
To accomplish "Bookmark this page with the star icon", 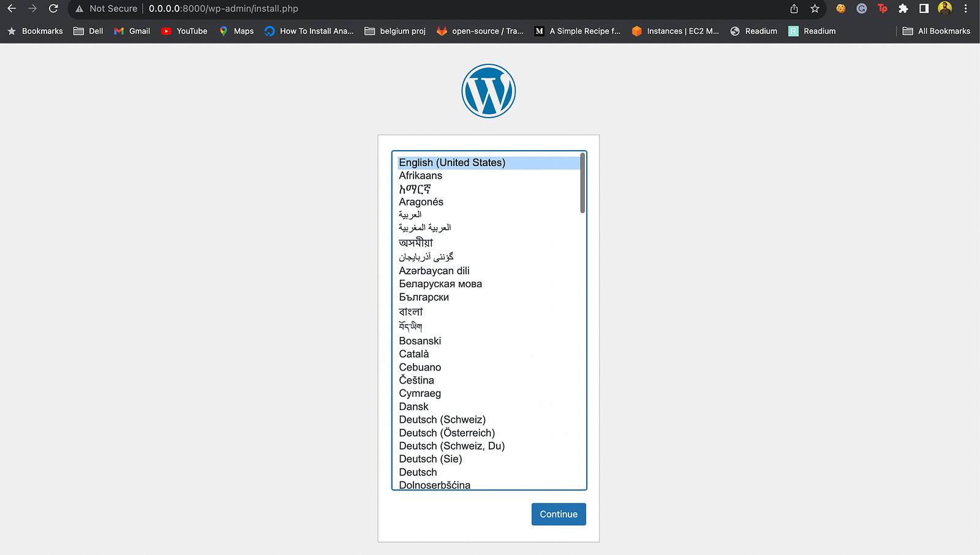I will point(815,9).
